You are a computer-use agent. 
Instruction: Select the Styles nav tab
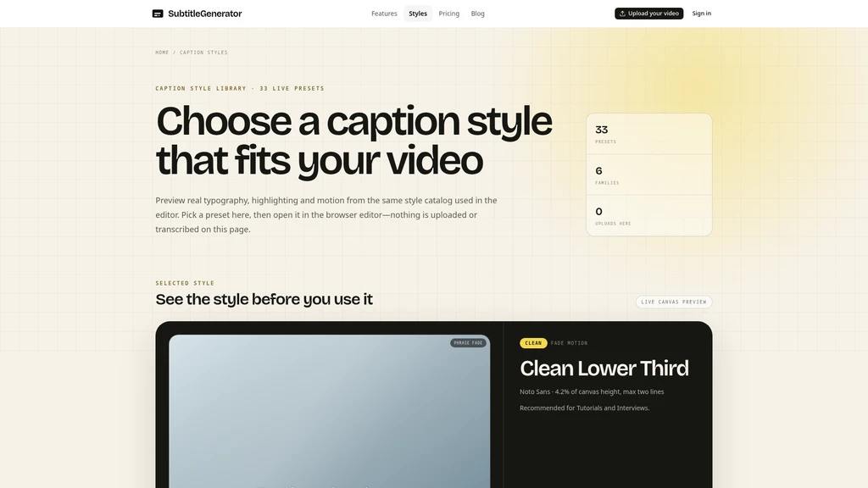418,14
